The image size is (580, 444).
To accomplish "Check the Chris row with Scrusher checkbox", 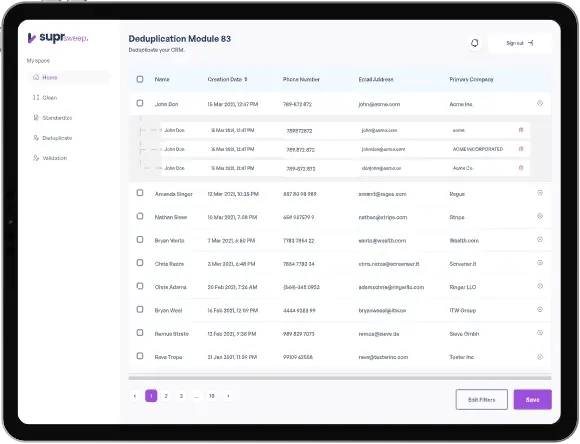I will point(140,263).
